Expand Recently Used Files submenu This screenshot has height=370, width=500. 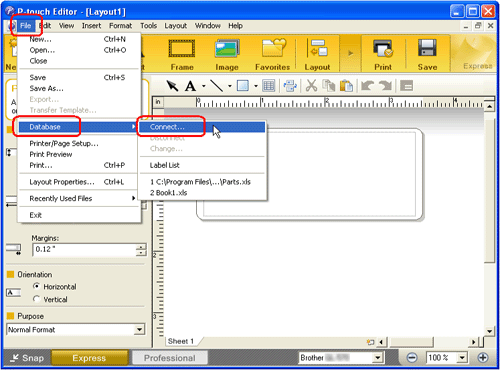point(79,198)
